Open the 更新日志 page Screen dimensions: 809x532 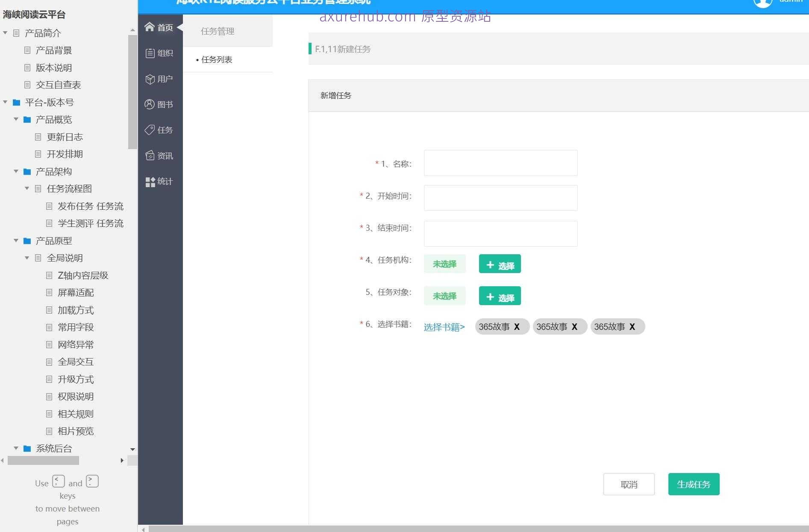click(65, 137)
